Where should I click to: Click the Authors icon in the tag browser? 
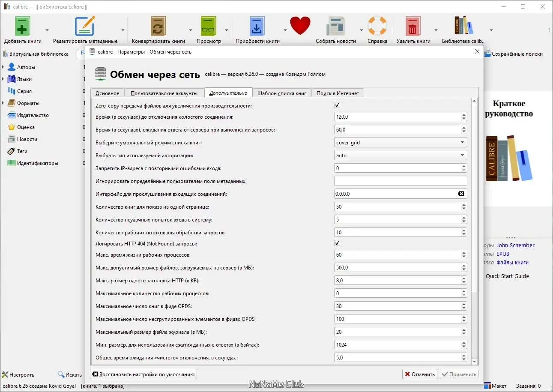click(x=12, y=67)
